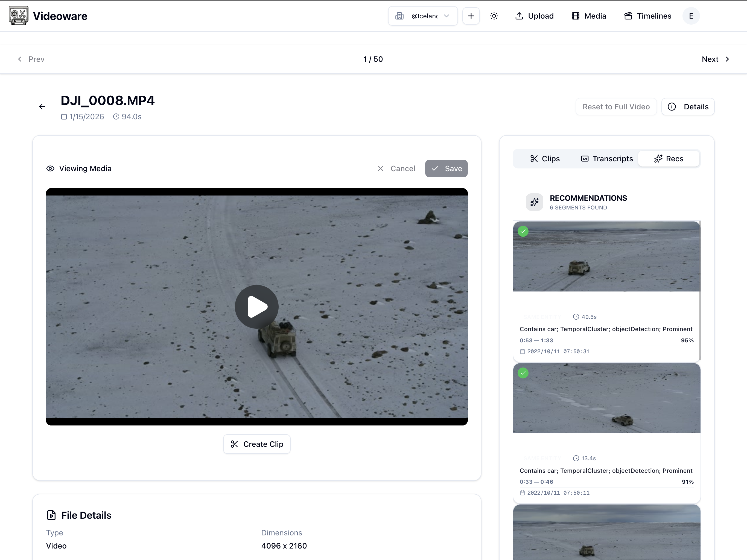Click the plus button next to workspace selector
This screenshot has height=560, width=747.
pyautogui.click(x=471, y=16)
